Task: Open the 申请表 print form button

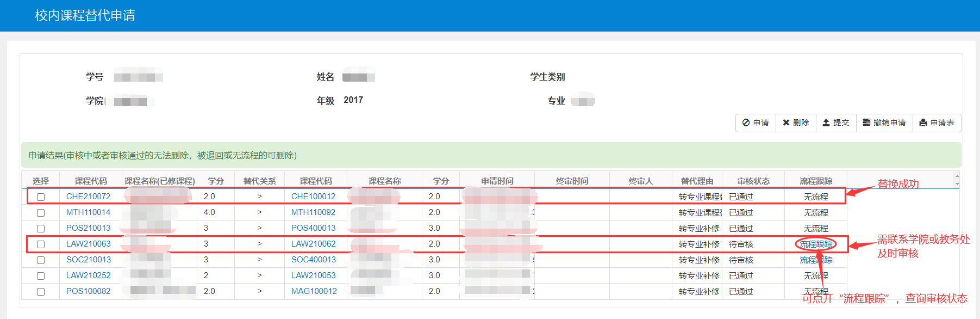Action: click(937, 123)
